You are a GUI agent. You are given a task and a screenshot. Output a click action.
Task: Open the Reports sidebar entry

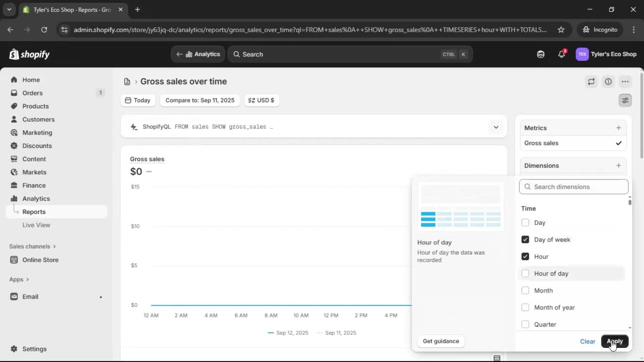point(34,212)
